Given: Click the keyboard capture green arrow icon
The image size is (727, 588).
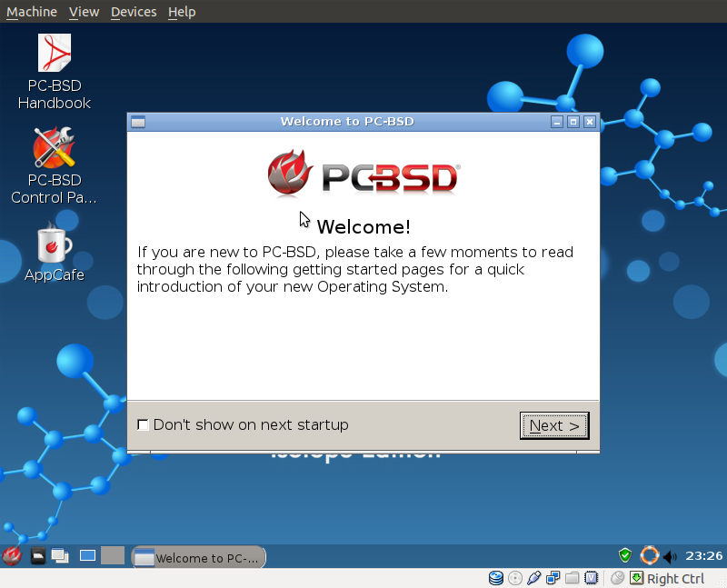Looking at the screenshot, I should [637, 578].
